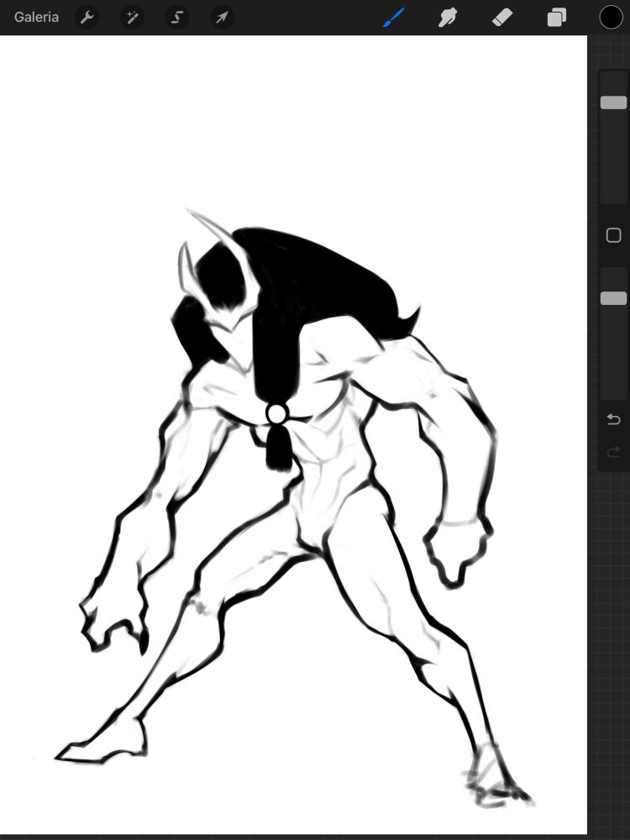Open the Layers panel
Viewport: 630px width, 840px height.
tap(557, 17)
